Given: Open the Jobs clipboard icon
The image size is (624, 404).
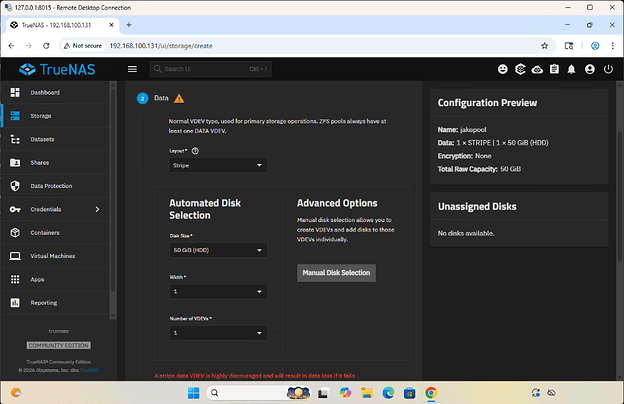Looking at the screenshot, I should [x=554, y=69].
